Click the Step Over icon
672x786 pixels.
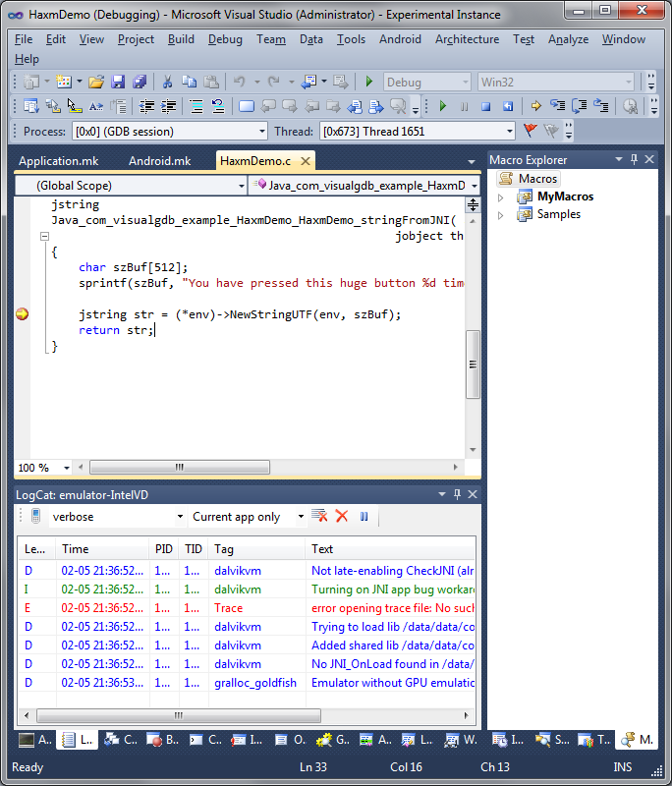point(580,106)
